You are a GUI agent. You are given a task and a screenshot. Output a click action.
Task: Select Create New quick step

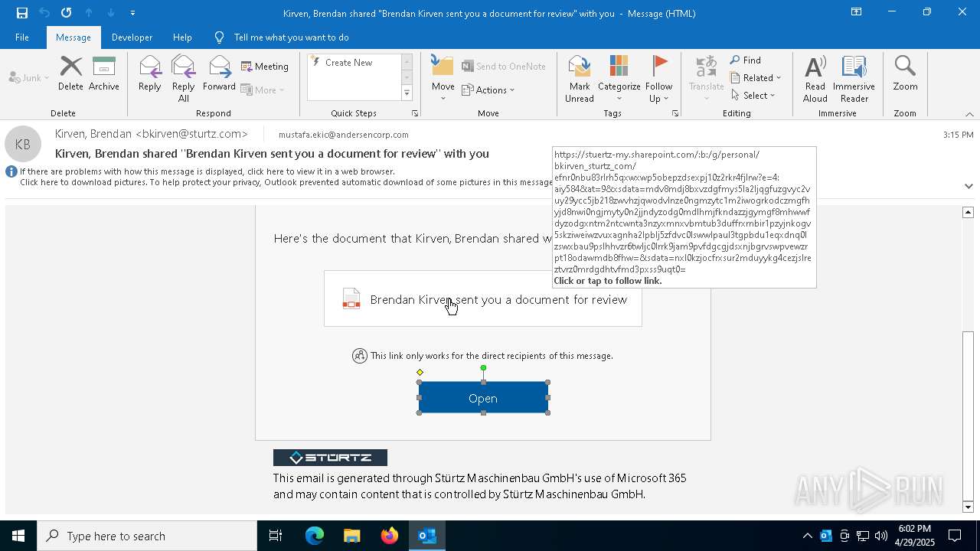[x=348, y=63]
